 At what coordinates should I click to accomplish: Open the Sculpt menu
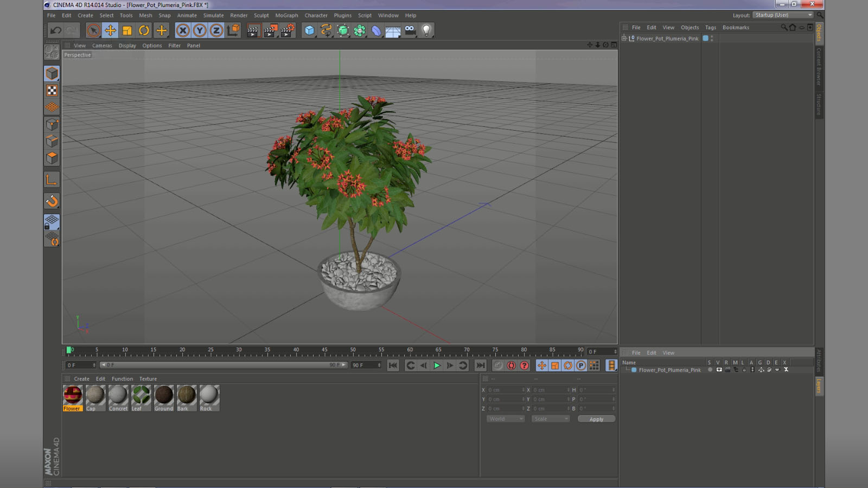click(x=261, y=15)
